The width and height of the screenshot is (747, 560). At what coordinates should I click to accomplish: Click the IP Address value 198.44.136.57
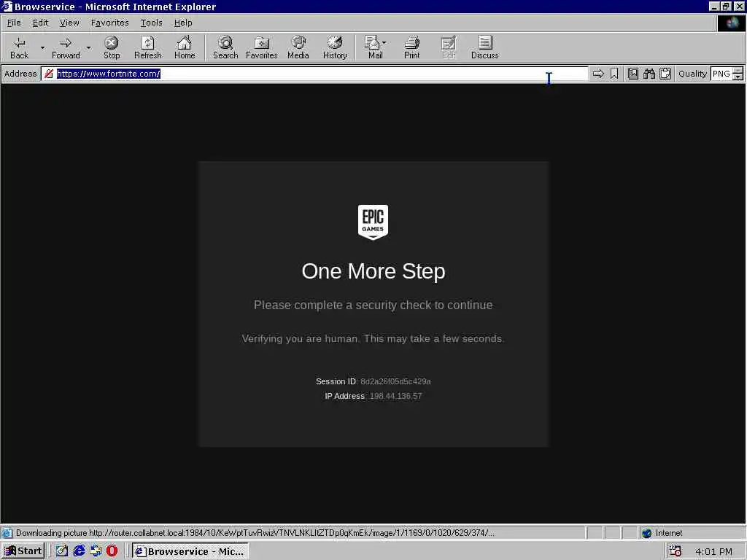click(x=396, y=396)
